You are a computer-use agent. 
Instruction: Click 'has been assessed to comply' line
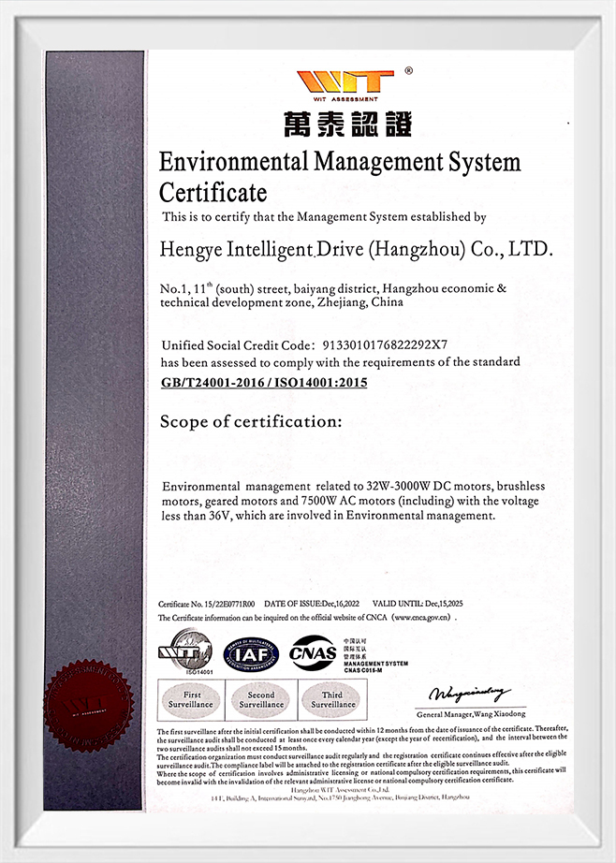pyautogui.click(x=340, y=362)
